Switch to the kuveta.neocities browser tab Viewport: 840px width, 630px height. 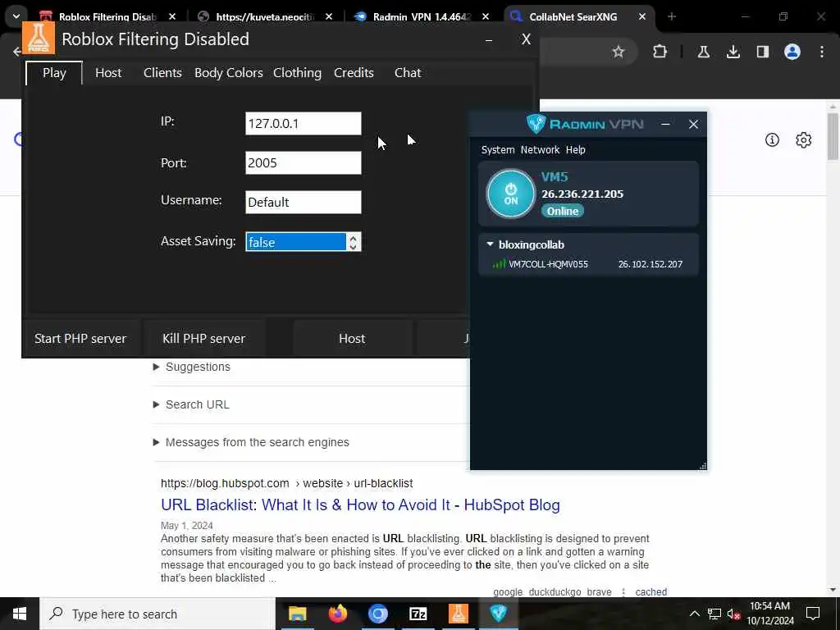(x=265, y=16)
